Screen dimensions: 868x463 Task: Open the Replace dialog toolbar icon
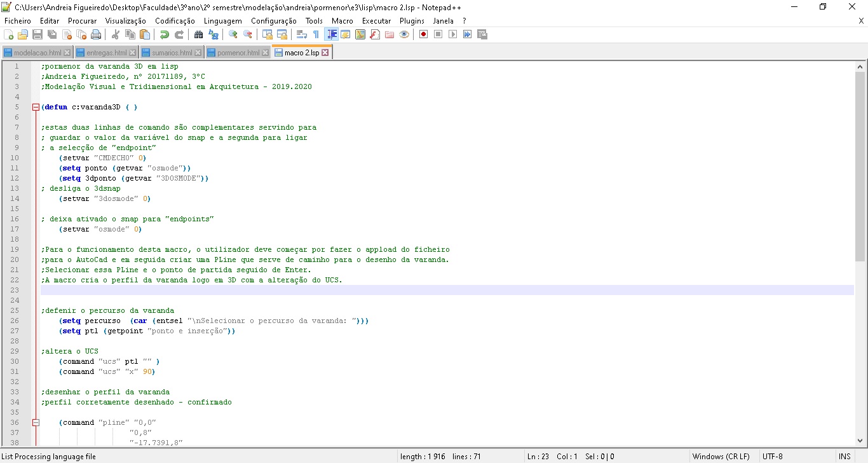(213, 34)
